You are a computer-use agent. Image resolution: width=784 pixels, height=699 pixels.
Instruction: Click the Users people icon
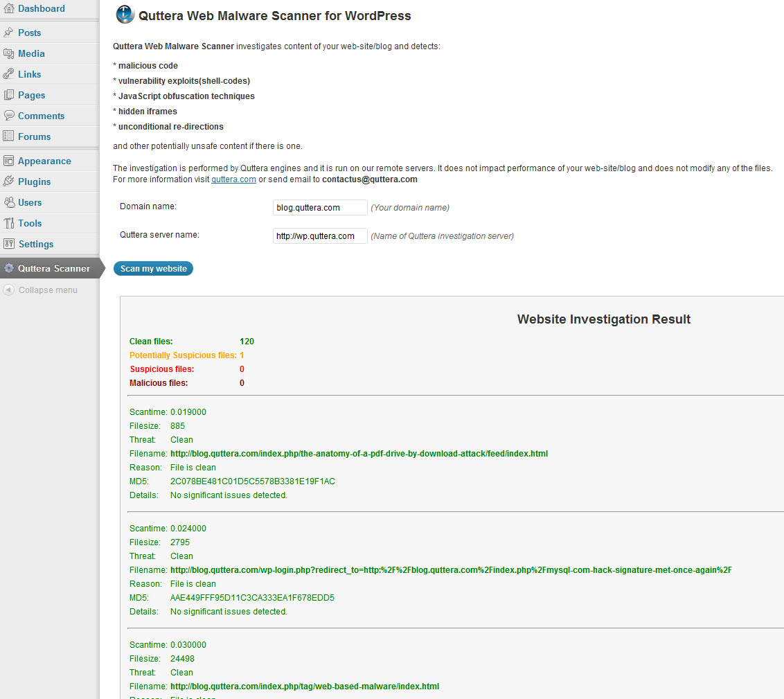[x=8, y=202]
